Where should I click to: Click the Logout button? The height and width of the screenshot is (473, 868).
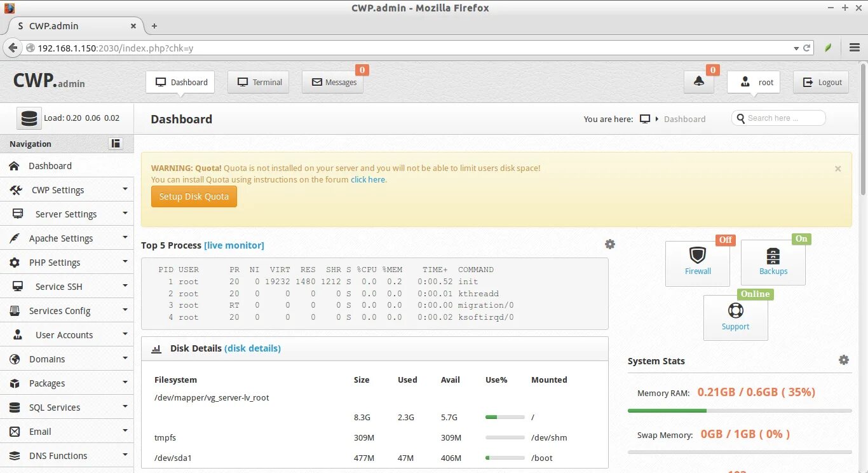point(821,82)
